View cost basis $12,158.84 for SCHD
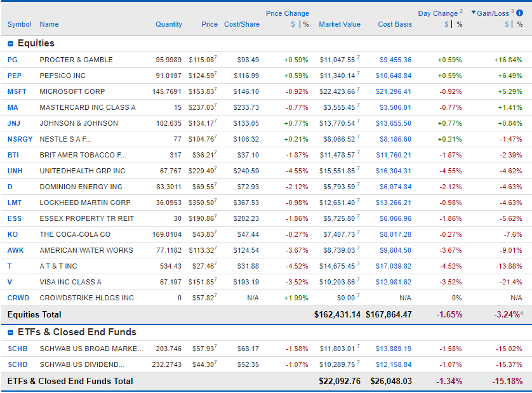The width and height of the screenshot is (532, 393). (x=394, y=365)
